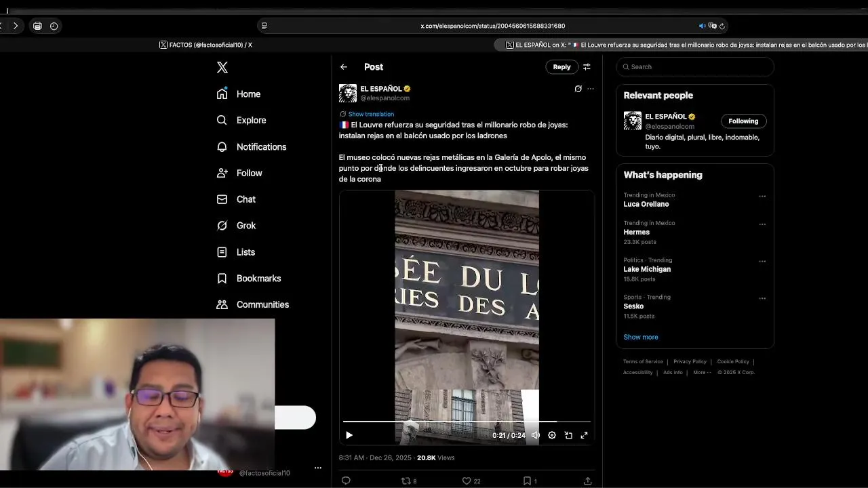Repost the post showing 8 reposts
Image resolution: width=868 pixels, height=488 pixels.
pyautogui.click(x=409, y=481)
